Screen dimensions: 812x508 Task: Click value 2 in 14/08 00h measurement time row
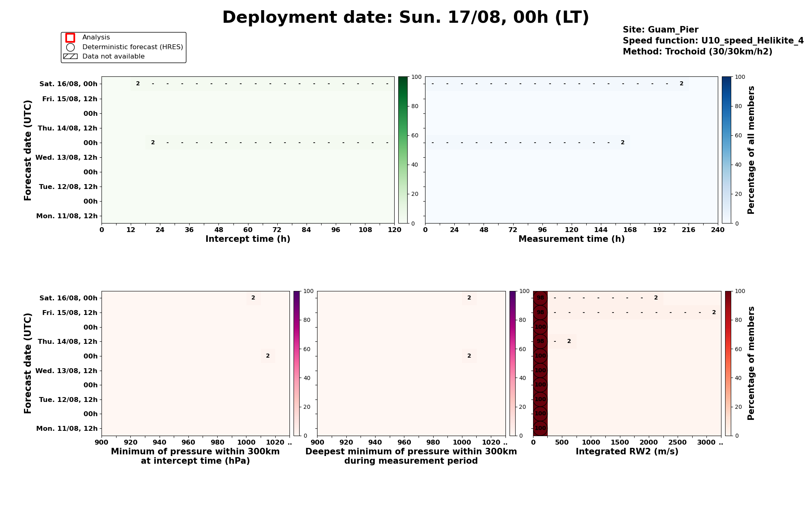622,142
